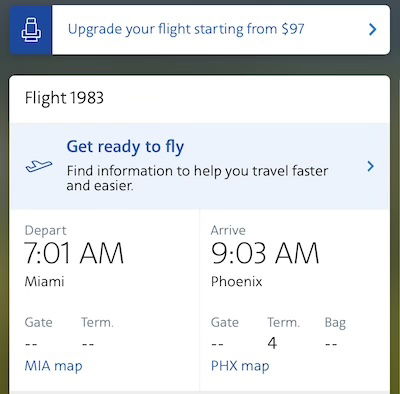Tap the arrival Terminal 4 value
The width and height of the screenshot is (400, 394).
tap(272, 343)
